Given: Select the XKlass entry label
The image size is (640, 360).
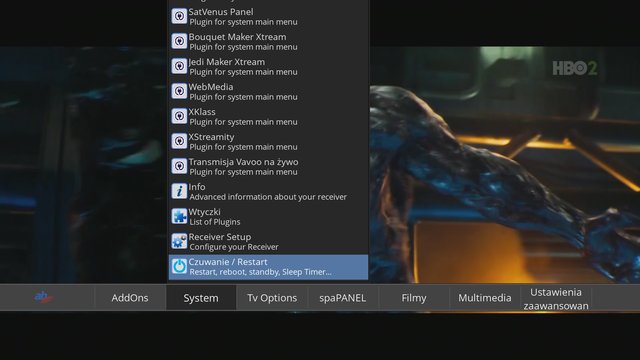Looking at the screenshot, I should (202, 111).
